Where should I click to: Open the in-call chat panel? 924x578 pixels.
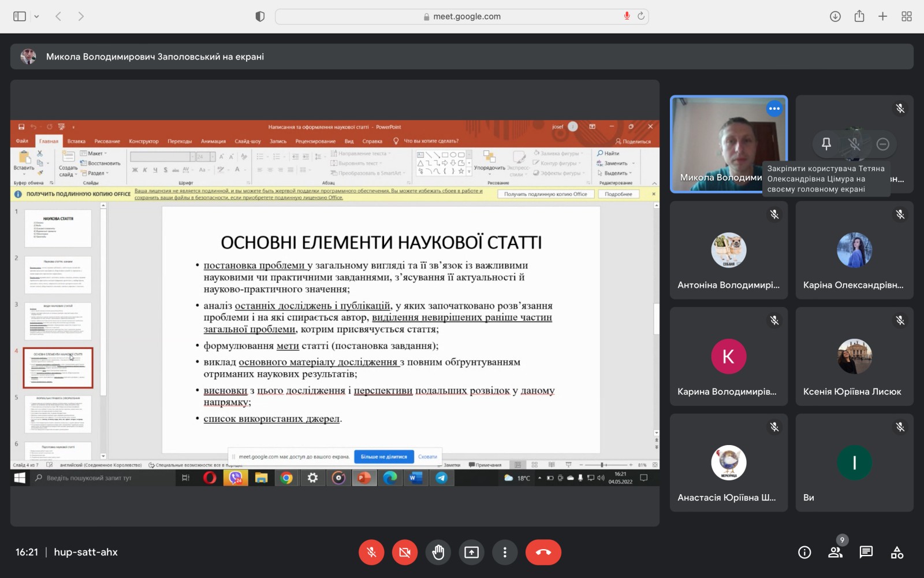(866, 553)
